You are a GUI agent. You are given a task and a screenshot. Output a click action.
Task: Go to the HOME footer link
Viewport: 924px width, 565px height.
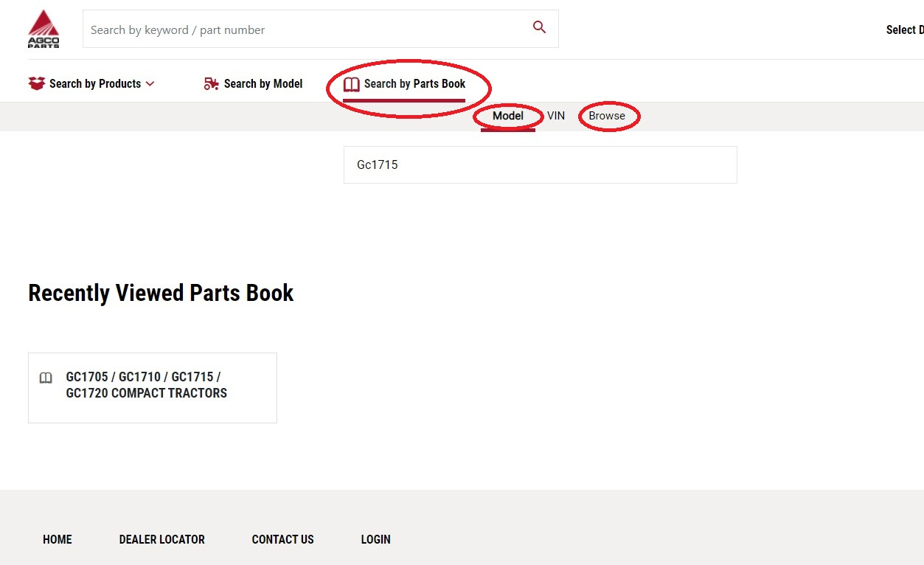pyautogui.click(x=58, y=539)
